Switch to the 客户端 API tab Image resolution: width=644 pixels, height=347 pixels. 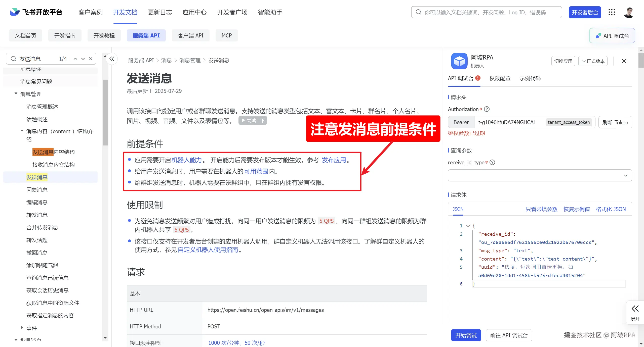[x=190, y=35]
